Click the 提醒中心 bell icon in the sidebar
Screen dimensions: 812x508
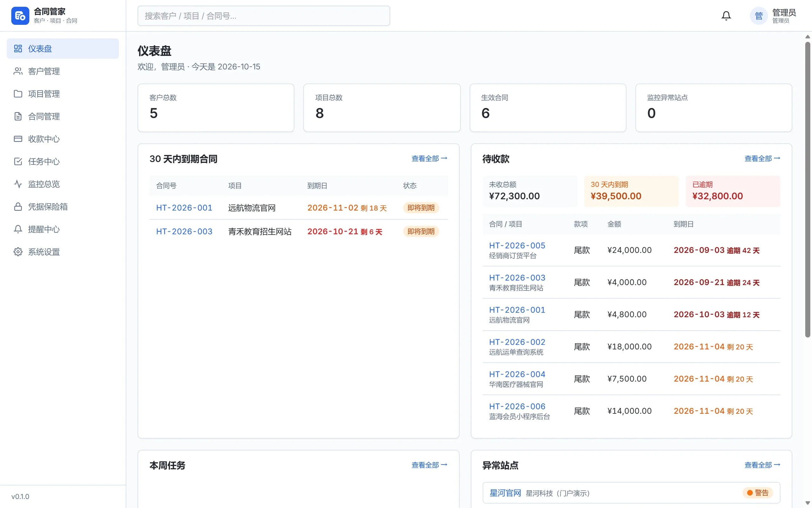[18, 229]
